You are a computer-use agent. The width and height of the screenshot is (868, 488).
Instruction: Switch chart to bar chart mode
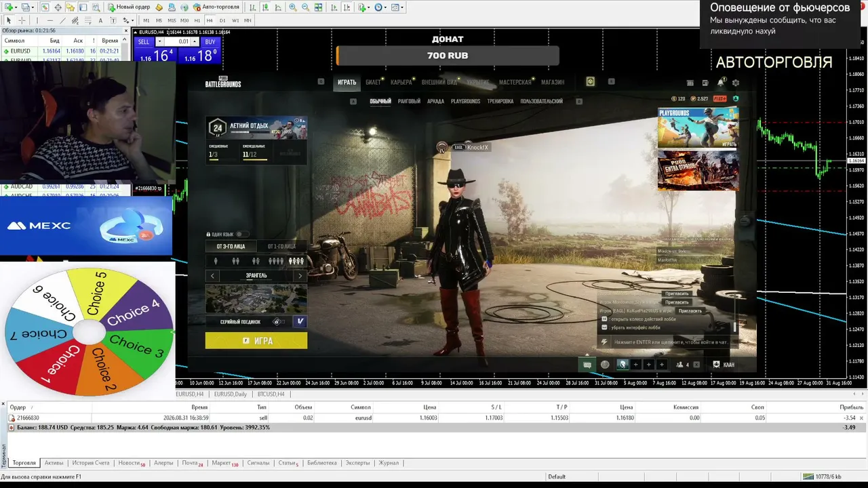tap(252, 7)
